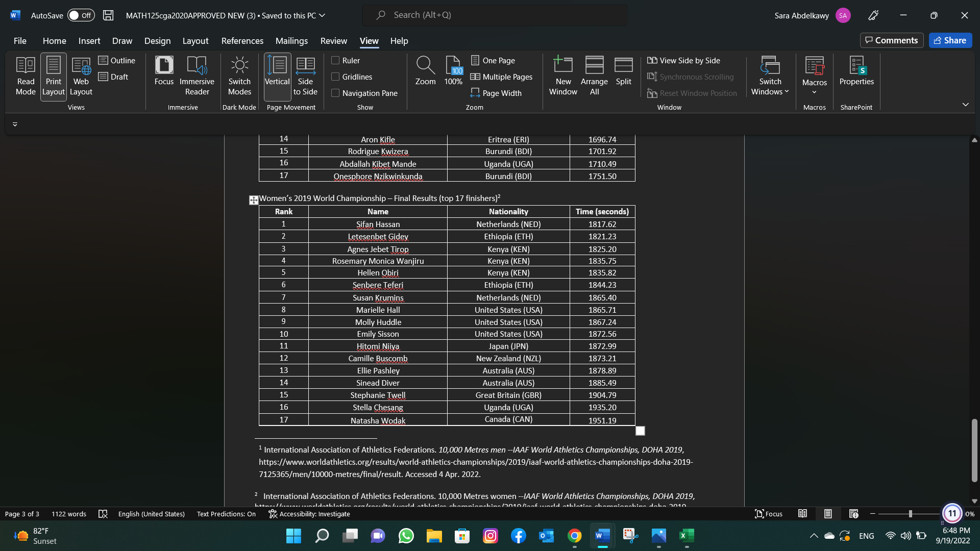Open the Zoom dialog
The width and height of the screenshot is (980, 551).
click(x=425, y=71)
